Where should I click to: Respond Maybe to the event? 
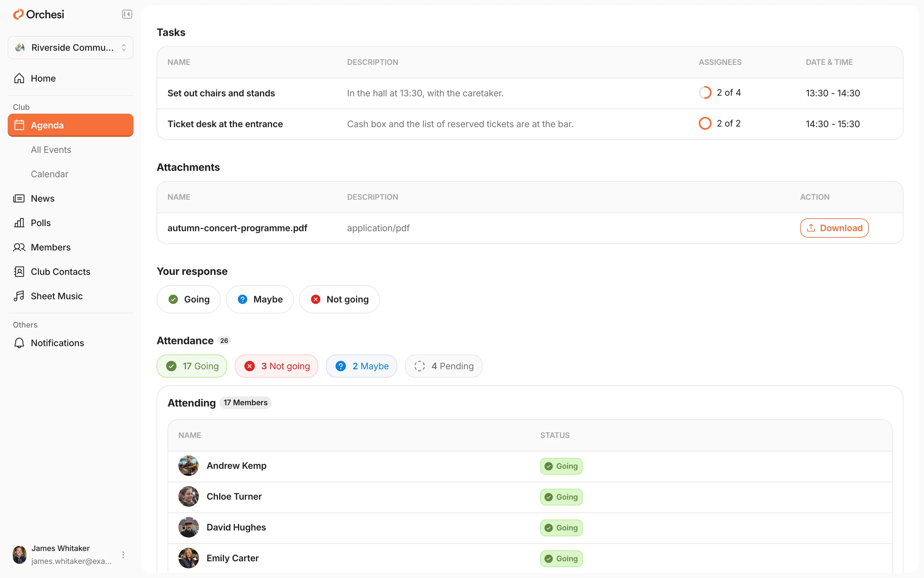coord(260,299)
